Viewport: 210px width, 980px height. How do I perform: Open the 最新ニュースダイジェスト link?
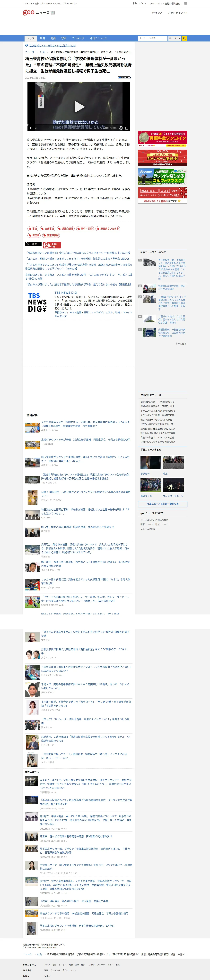98,312
